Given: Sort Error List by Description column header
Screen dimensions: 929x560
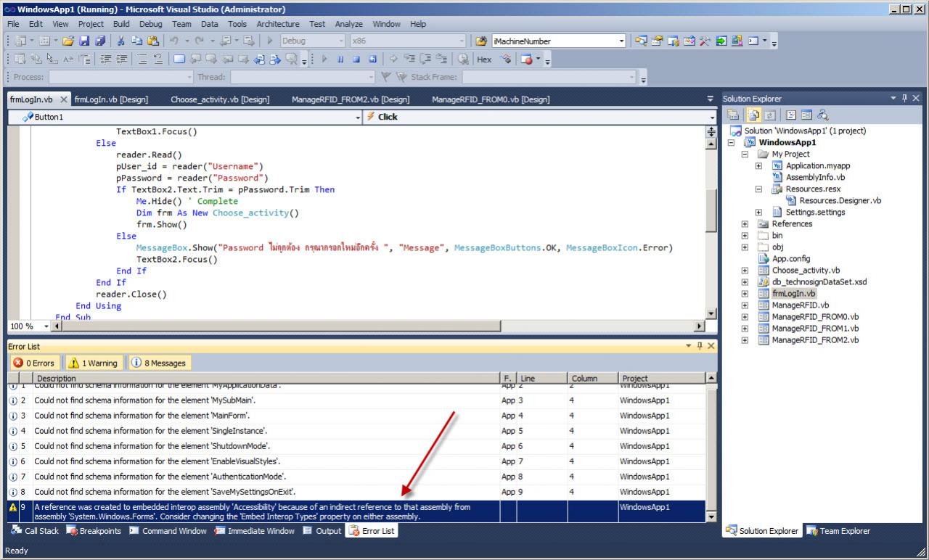Looking at the screenshot, I should pyautogui.click(x=266, y=378).
